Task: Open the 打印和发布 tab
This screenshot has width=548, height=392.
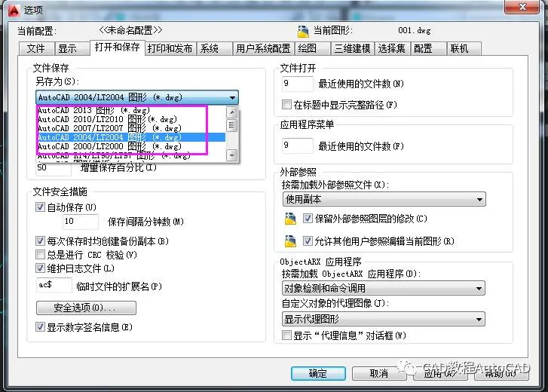Action: (170, 48)
